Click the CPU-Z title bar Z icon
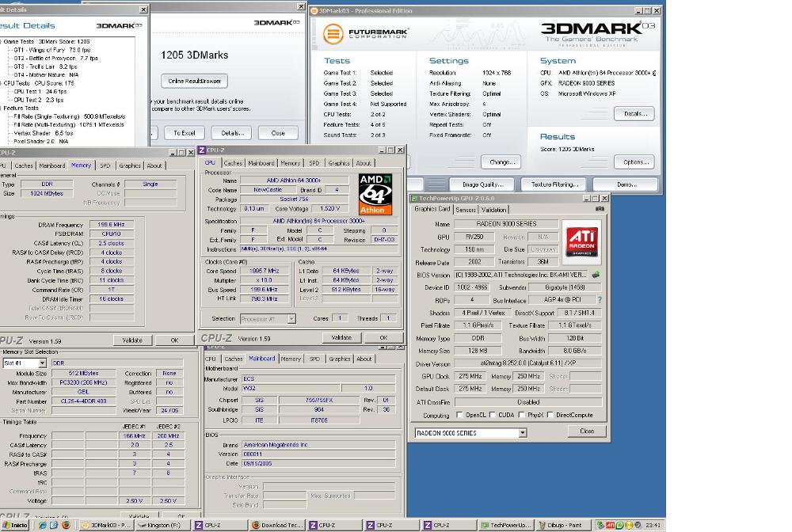Viewport: 792px width, 532px height. (202, 150)
